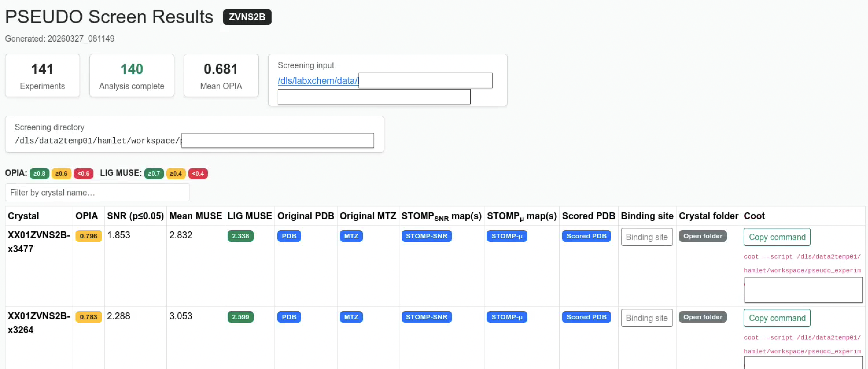Download the Scored PDB for XX01ZVNS2B-x3477
This screenshot has height=369, width=868.
[x=586, y=236]
